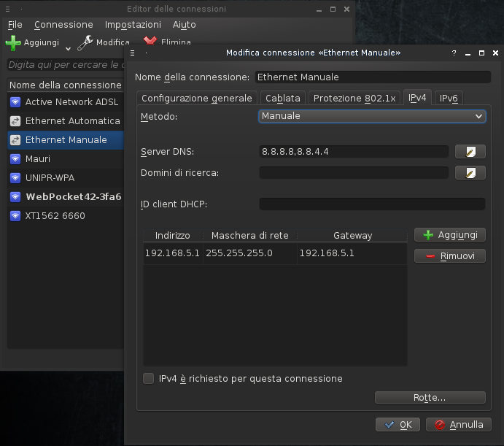This screenshot has height=446, width=504.
Task: Select the Active Network ADSL connection icon
Action: click(x=15, y=102)
